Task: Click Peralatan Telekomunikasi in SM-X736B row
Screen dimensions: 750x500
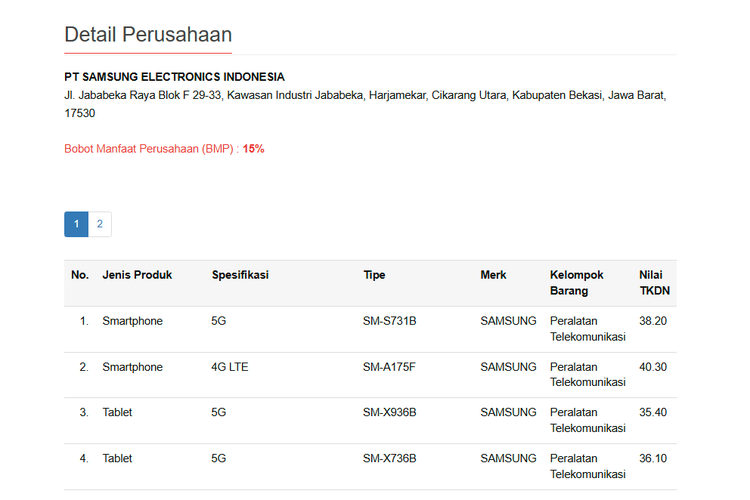Action: pos(588,466)
